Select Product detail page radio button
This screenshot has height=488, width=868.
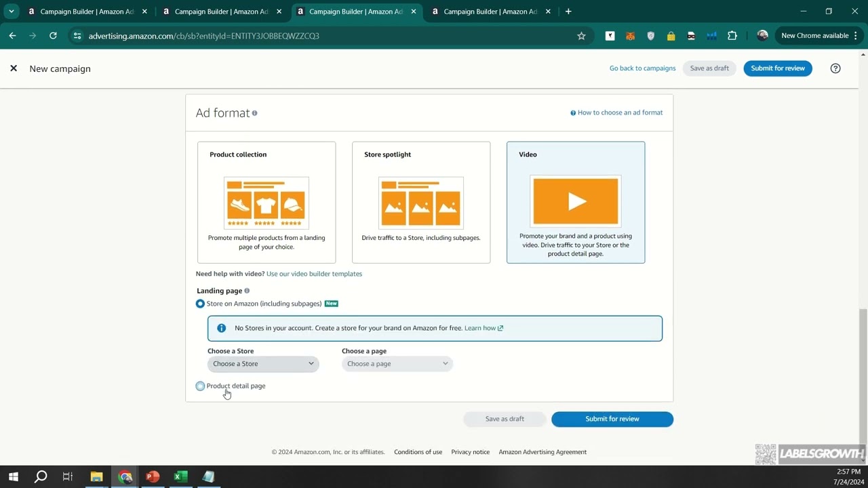point(200,386)
